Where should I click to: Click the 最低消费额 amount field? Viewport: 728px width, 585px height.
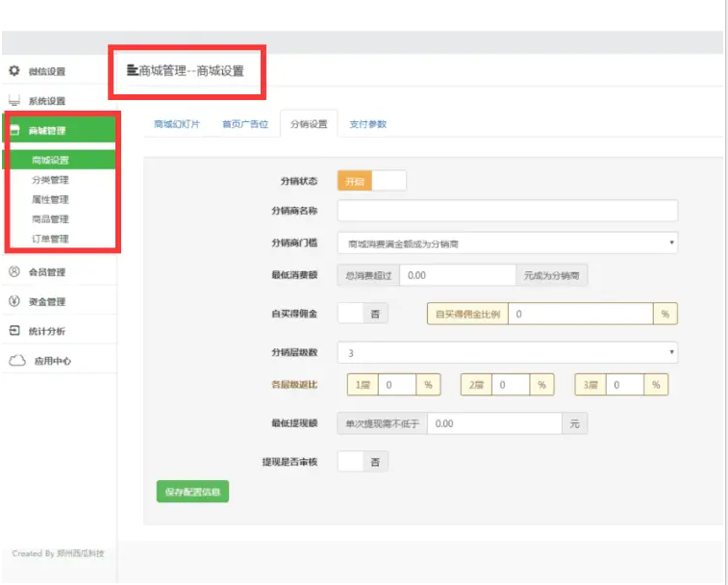coord(458,275)
